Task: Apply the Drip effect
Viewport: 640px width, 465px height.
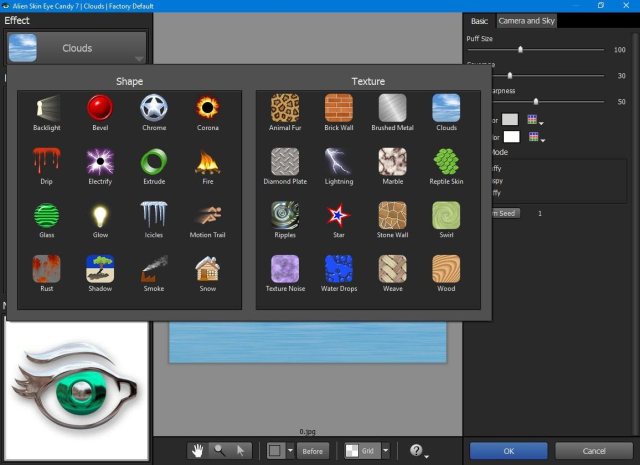Action: (47, 162)
